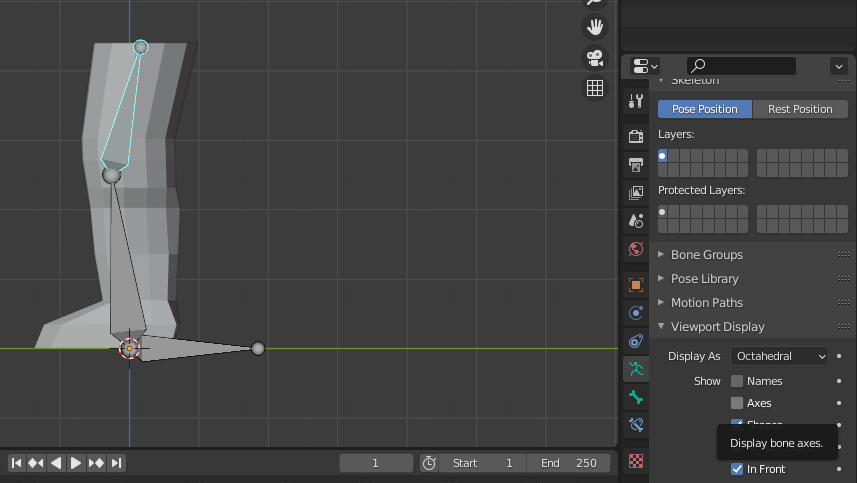
Task: Open the Object properties tab
Action: pos(636,285)
